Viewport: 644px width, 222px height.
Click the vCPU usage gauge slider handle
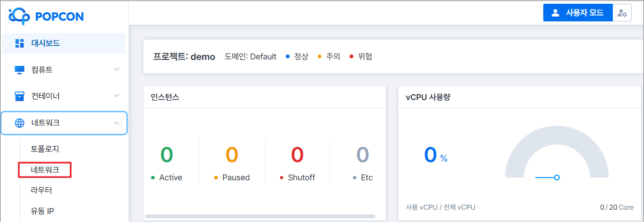(x=557, y=177)
